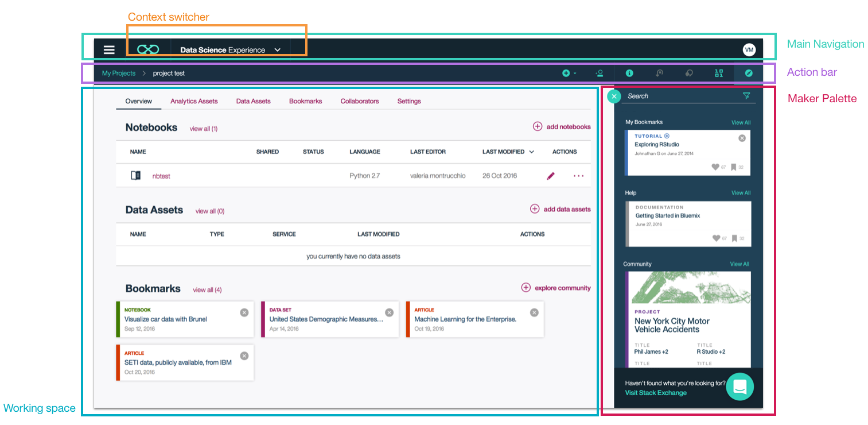Image resolution: width=868 pixels, height=425 pixels.
Task: Open the Collaborators tab
Action: [360, 101]
